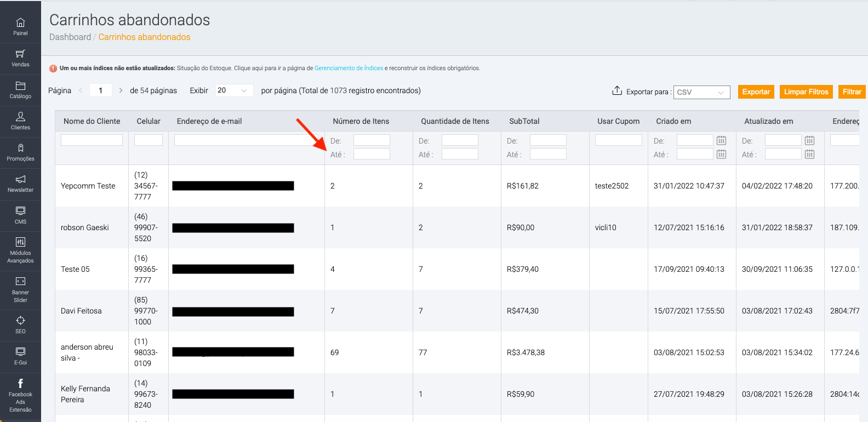Open the CSV export format dropdown
This screenshot has height=422, width=868.
pyautogui.click(x=702, y=92)
